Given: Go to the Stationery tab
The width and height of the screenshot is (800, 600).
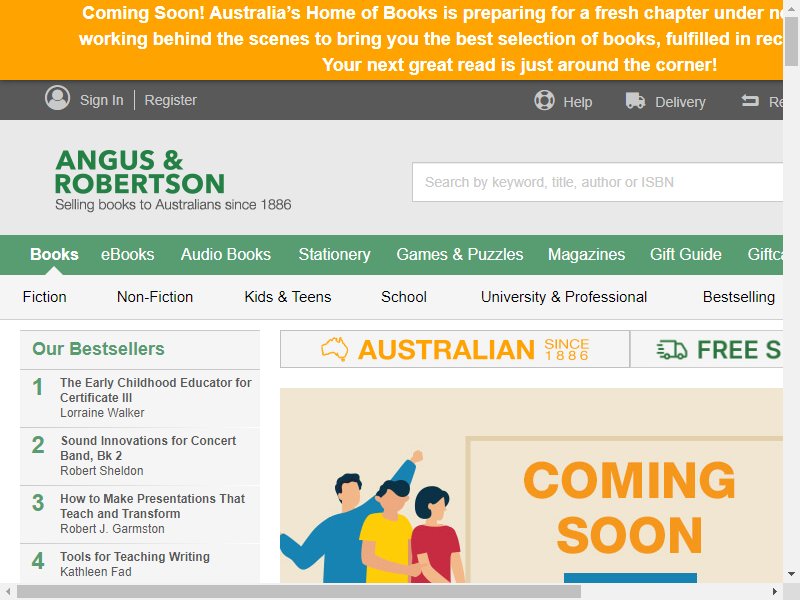Looking at the screenshot, I should pos(334,254).
